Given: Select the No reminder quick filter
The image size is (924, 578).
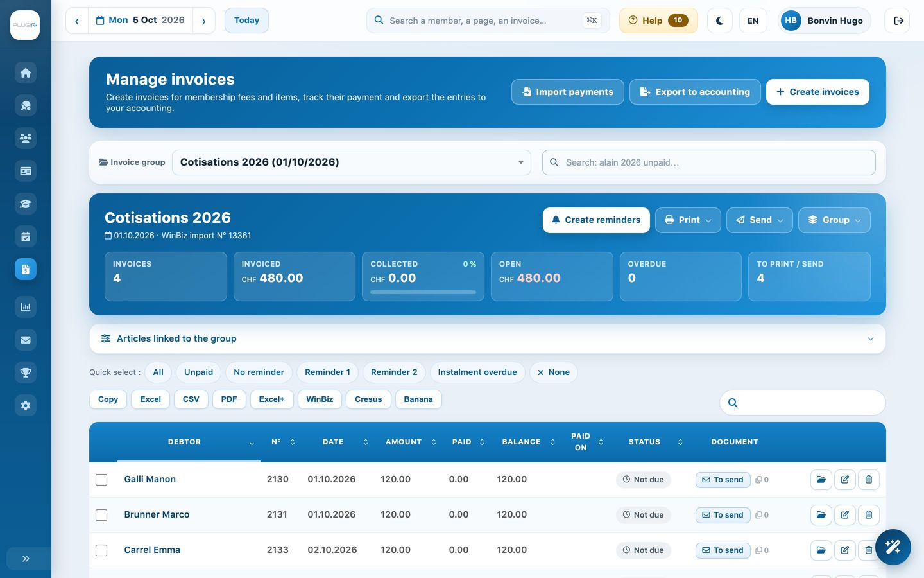Looking at the screenshot, I should (259, 372).
